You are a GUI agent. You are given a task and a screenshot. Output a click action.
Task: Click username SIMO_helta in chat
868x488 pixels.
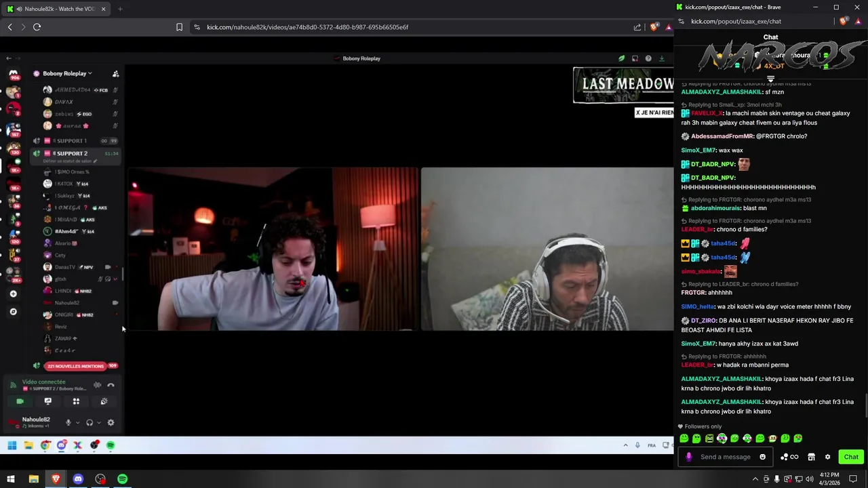point(698,306)
